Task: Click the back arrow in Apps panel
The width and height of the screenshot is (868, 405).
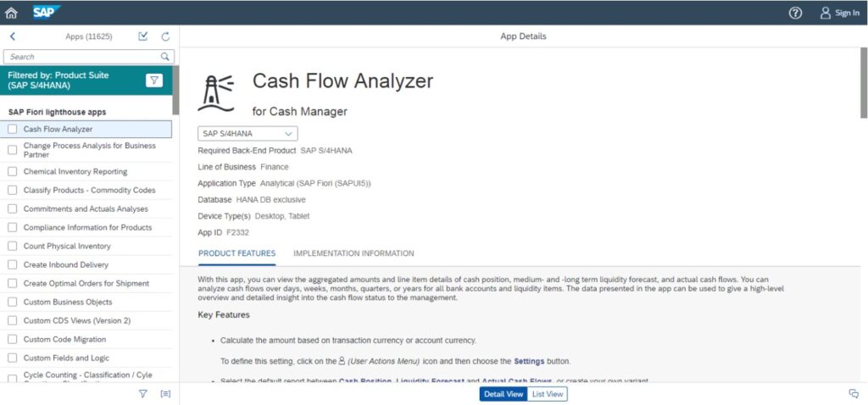Action: pos(13,36)
